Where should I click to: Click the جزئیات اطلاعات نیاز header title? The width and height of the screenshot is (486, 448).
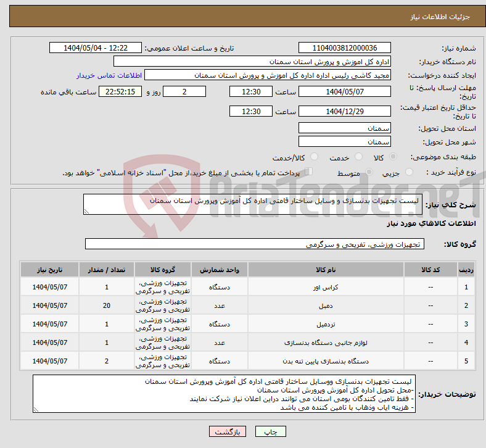pyautogui.click(x=440, y=17)
